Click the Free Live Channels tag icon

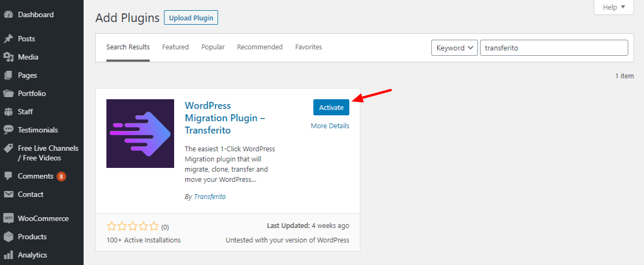pyautogui.click(x=9, y=148)
